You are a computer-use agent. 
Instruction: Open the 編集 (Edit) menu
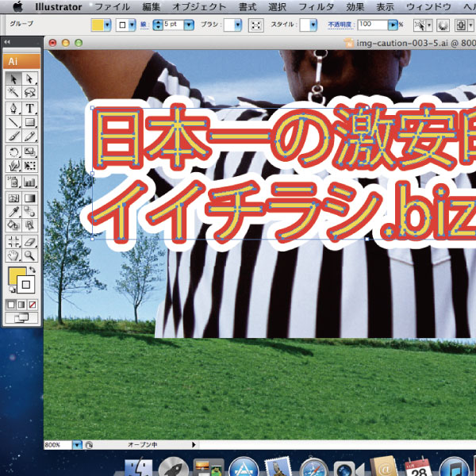tap(152, 6)
